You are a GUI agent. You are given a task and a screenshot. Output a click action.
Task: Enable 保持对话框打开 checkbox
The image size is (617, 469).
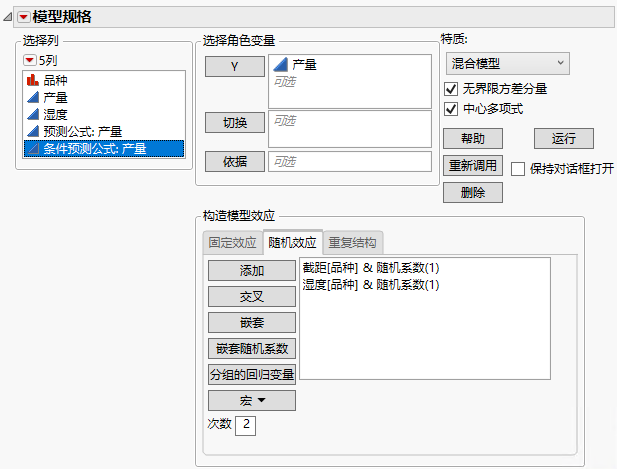(x=518, y=169)
